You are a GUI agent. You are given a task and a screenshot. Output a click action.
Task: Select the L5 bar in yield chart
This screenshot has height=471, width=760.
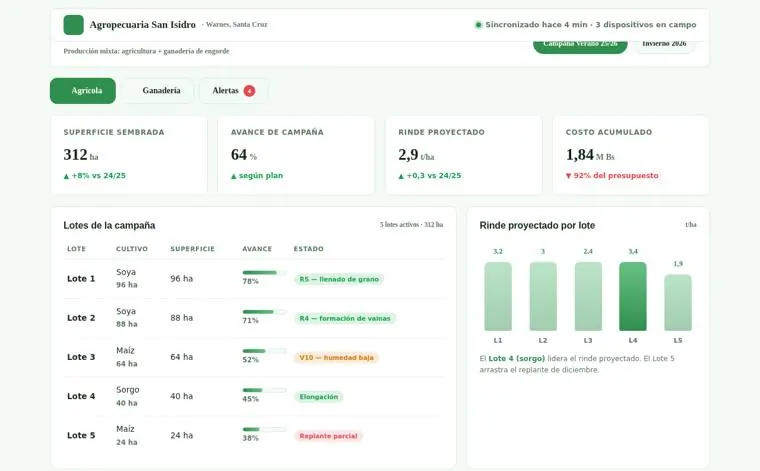click(678, 303)
